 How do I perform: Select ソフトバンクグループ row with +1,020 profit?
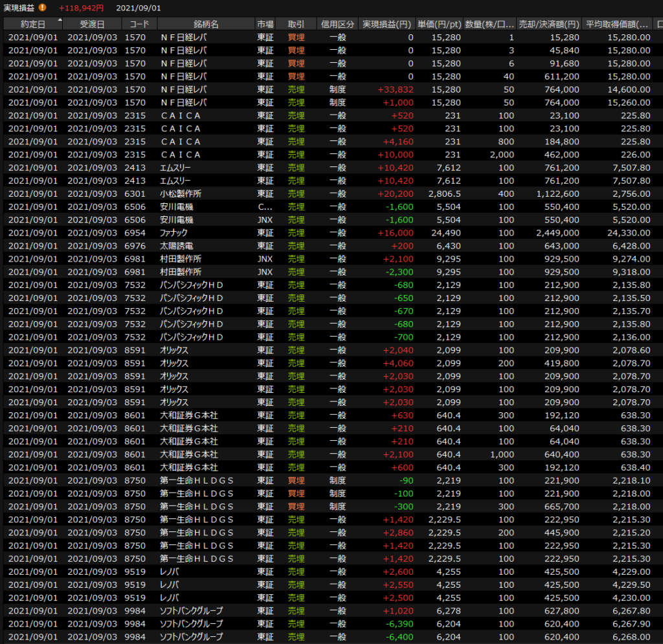pyautogui.click(x=324, y=611)
